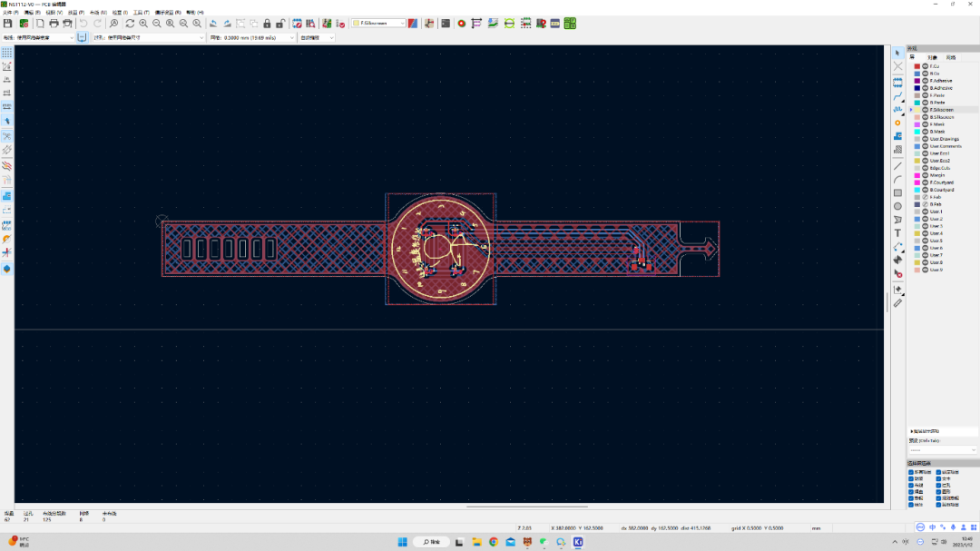The height and width of the screenshot is (551, 980).
Task: Choose the Select arrow tool in right toolbar
Action: tap(897, 54)
